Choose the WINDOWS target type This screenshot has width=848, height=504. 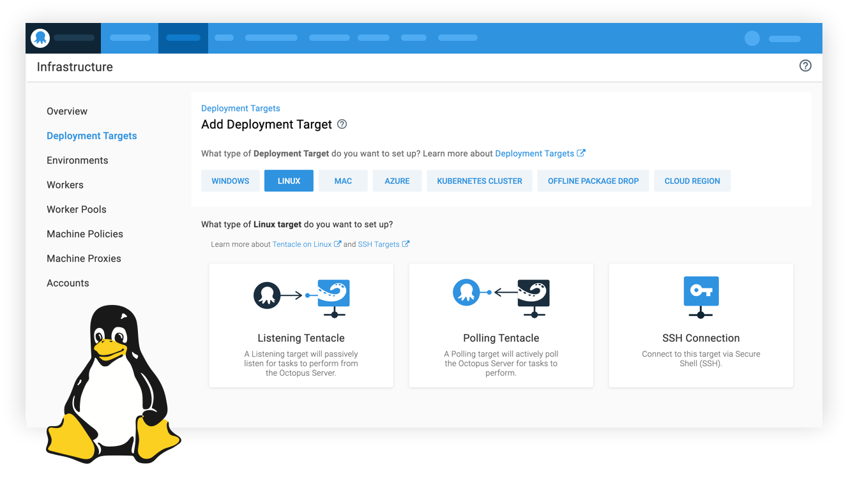point(231,181)
